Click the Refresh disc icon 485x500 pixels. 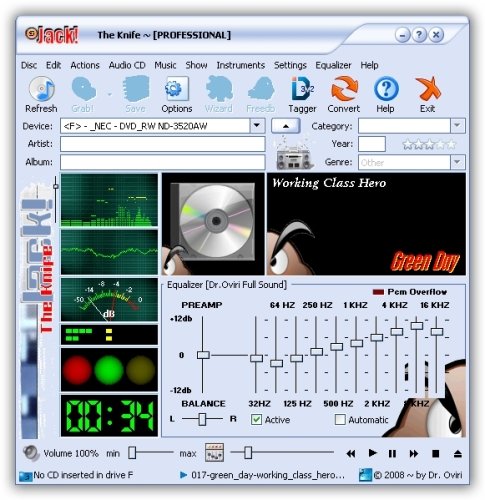pyautogui.click(x=41, y=89)
